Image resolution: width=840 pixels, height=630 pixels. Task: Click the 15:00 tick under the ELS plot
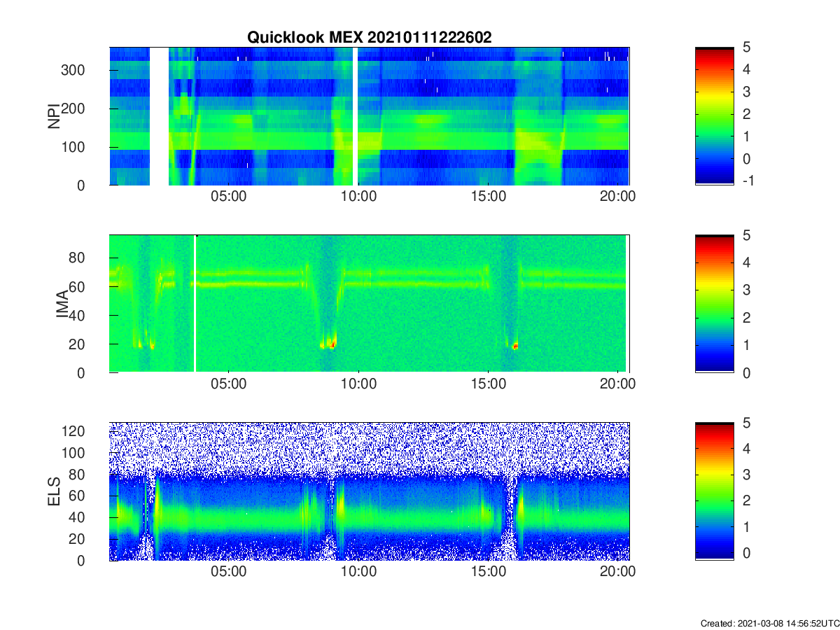tap(488, 573)
